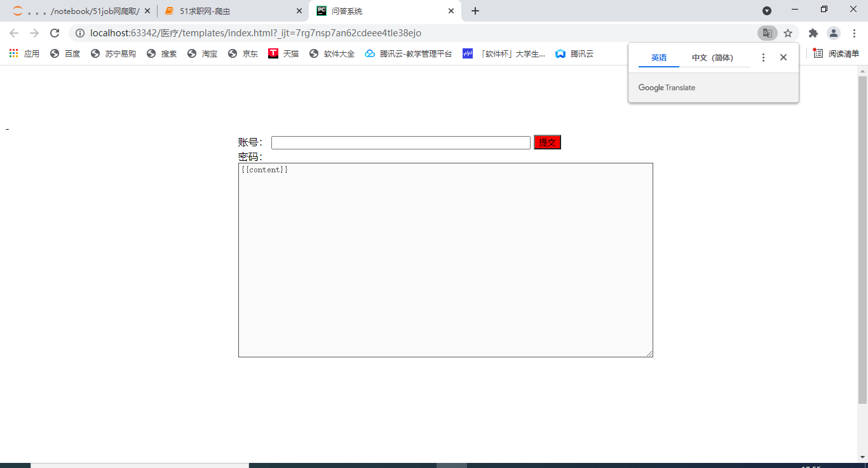The image size is (868, 468).
Task: Open the Chrome profile avatar
Action: (x=834, y=33)
